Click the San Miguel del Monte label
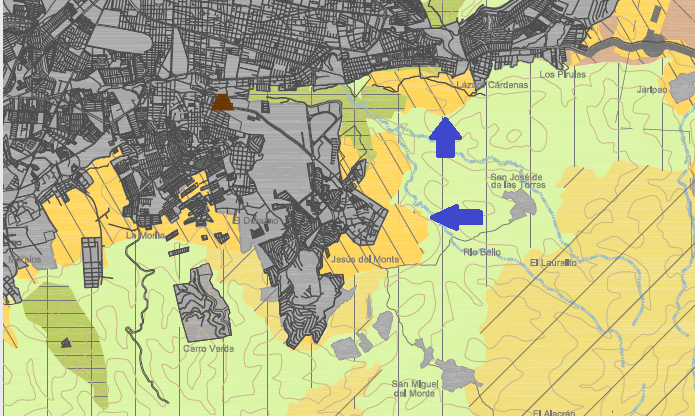 413,388
